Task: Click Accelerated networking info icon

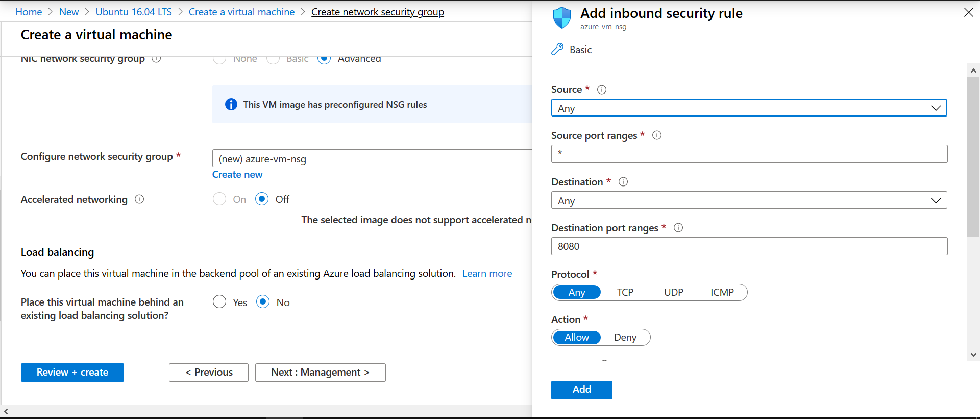Action: pos(139,199)
